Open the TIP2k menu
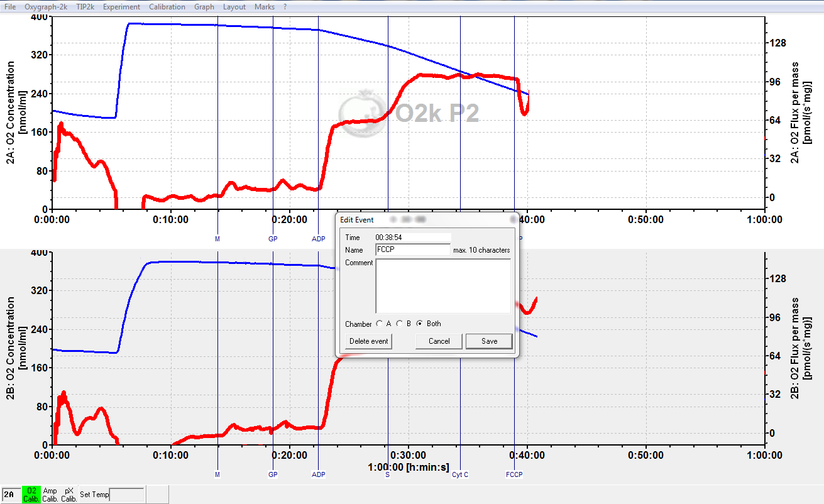Screen dimensions: 824x504 [x=85, y=7]
